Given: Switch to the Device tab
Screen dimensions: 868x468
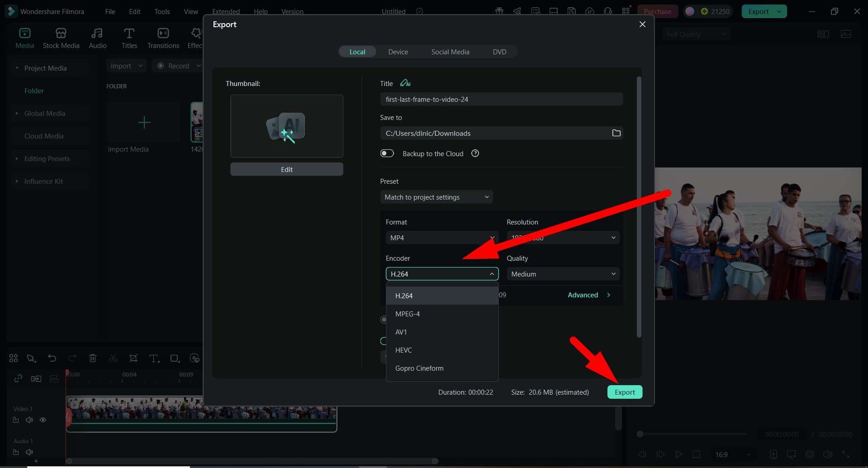Looking at the screenshot, I should click(x=398, y=52).
